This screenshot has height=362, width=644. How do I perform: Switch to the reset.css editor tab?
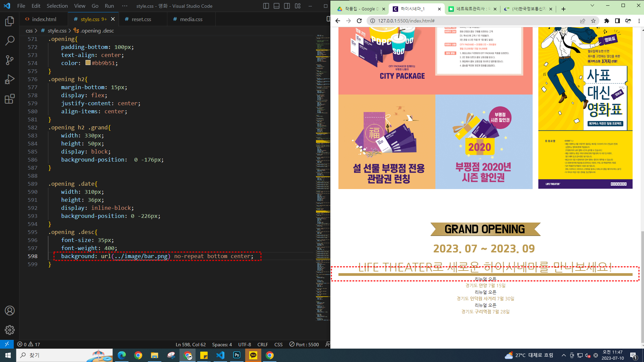pyautogui.click(x=141, y=19)
